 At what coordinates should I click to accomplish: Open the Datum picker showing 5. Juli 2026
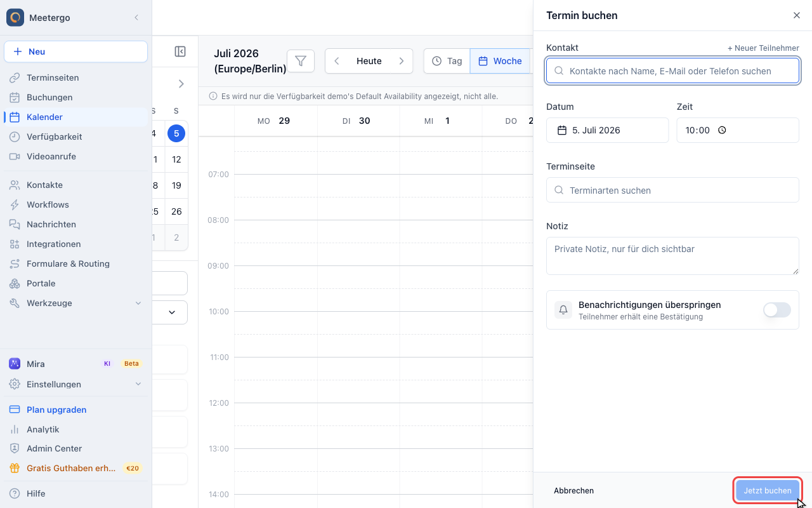[x=608, y=130]
